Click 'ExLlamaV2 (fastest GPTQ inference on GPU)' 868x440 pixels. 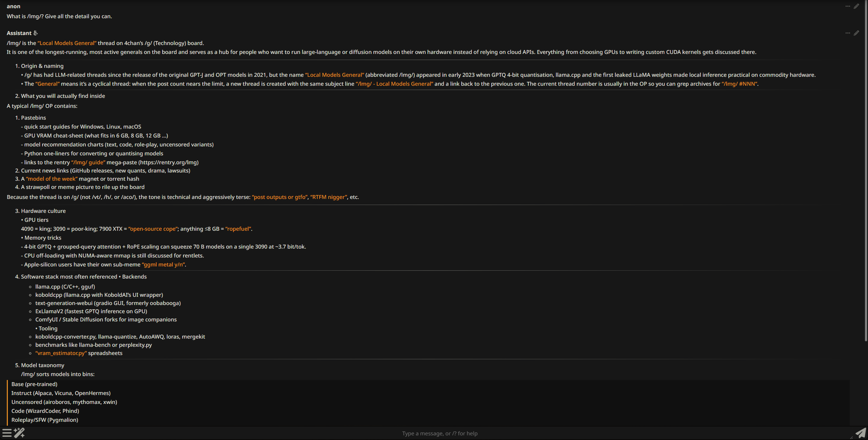pyautogui.click(x=91, y=311)
